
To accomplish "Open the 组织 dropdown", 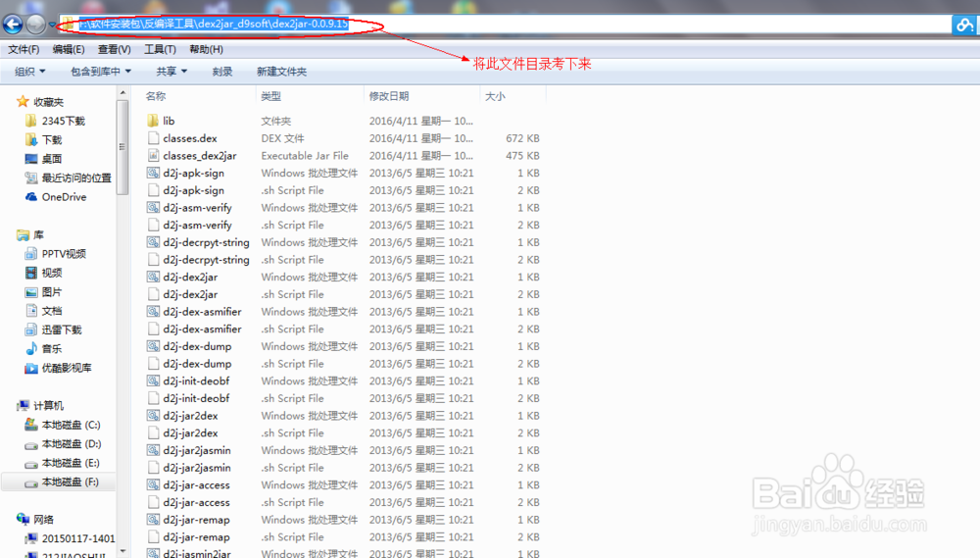I will 30,72.
